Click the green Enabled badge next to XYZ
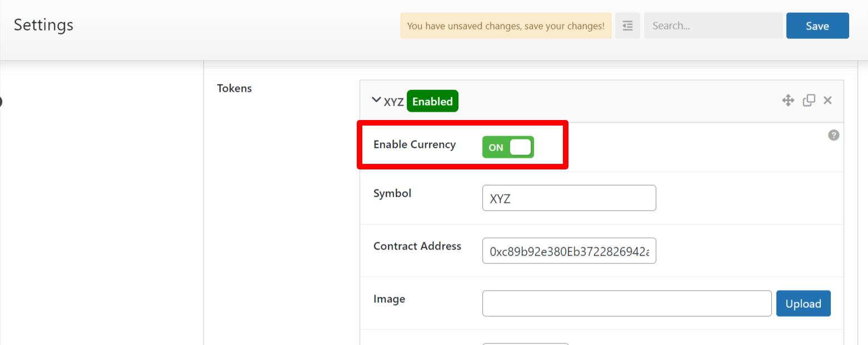This screenshot has width=868, height=345. (432, 101)
